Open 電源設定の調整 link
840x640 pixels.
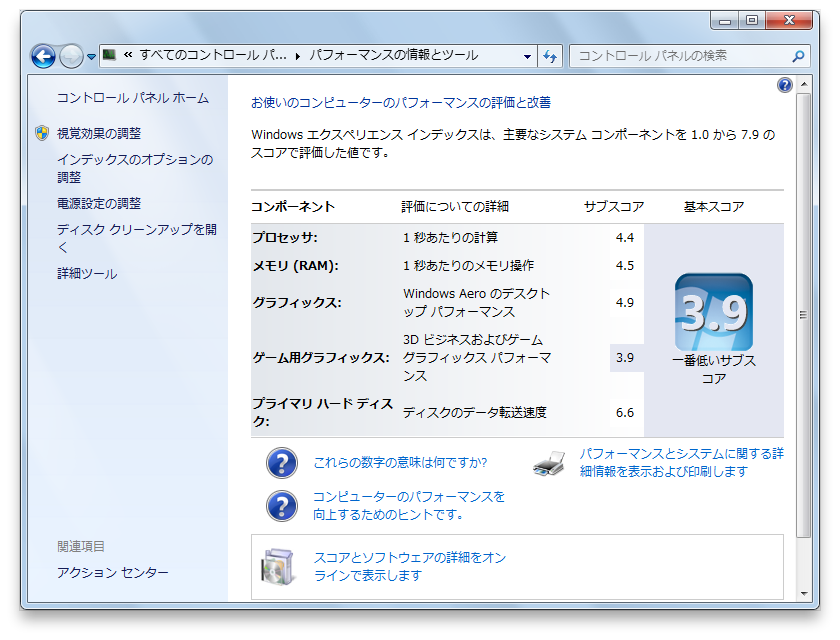point(99,204)
